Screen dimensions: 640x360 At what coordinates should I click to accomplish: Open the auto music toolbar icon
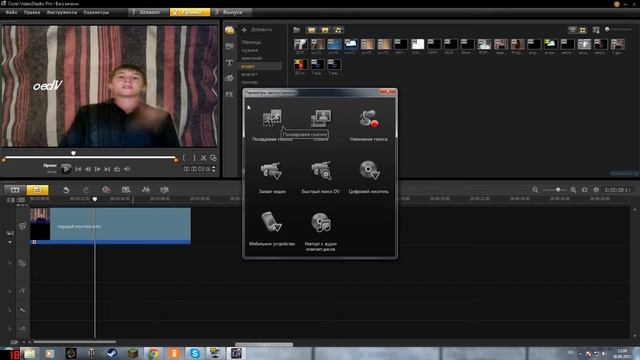tap(164, 190)
